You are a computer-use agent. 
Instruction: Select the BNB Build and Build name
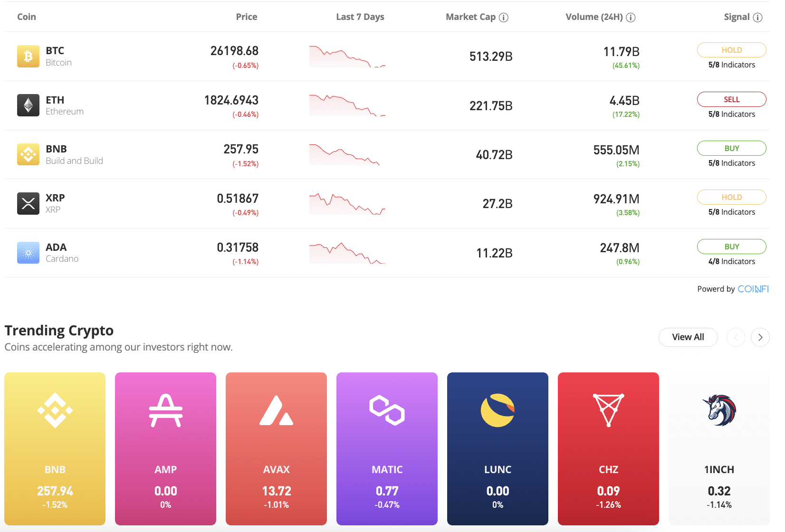coord(74,154)
